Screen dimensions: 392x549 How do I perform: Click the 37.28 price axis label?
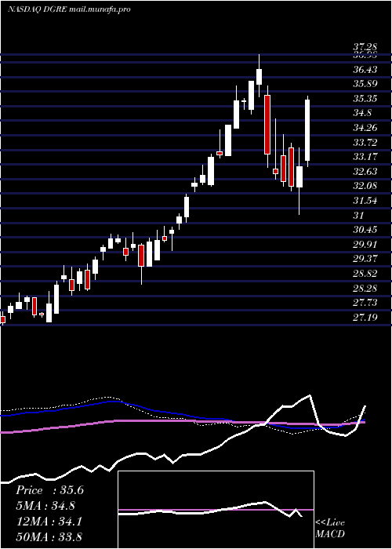click(365, 46)
